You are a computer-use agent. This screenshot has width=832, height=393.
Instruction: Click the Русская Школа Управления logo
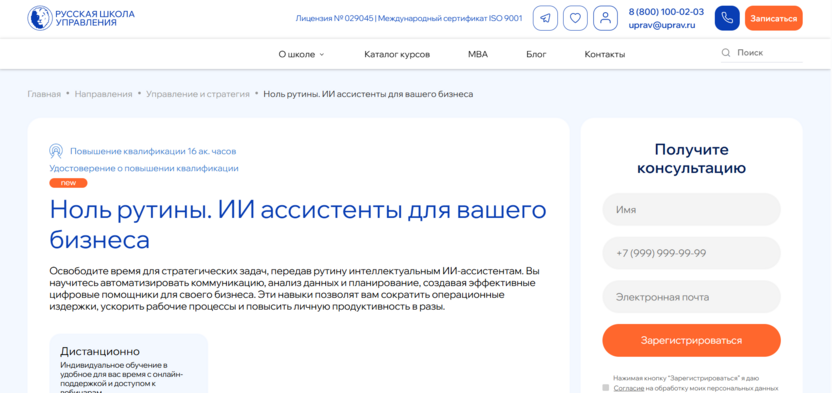tap(81, 18)
